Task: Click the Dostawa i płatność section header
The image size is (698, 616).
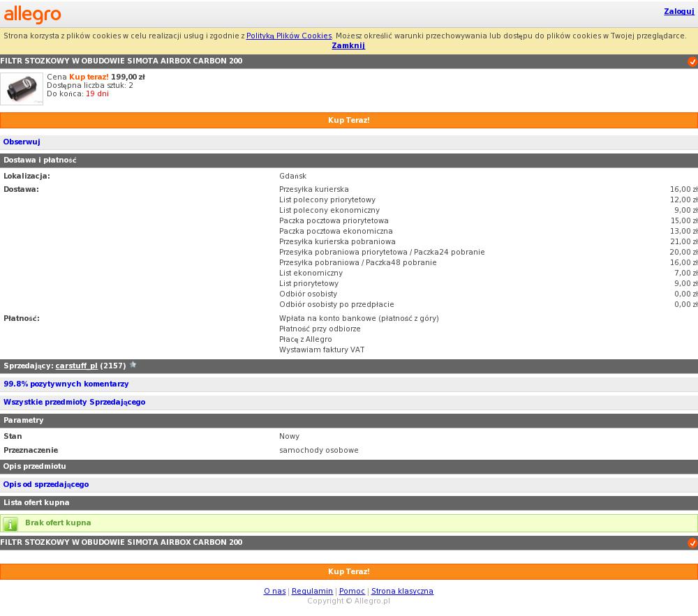Action: coord(349,160)
